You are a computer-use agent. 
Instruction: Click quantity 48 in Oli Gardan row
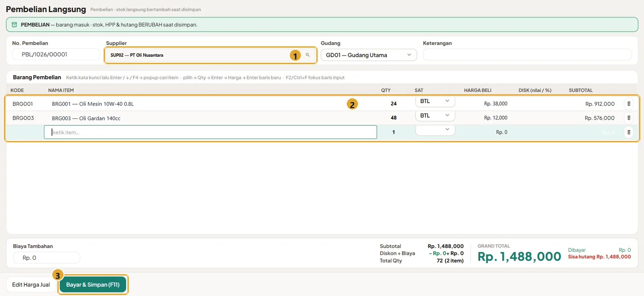pos(394,118)
